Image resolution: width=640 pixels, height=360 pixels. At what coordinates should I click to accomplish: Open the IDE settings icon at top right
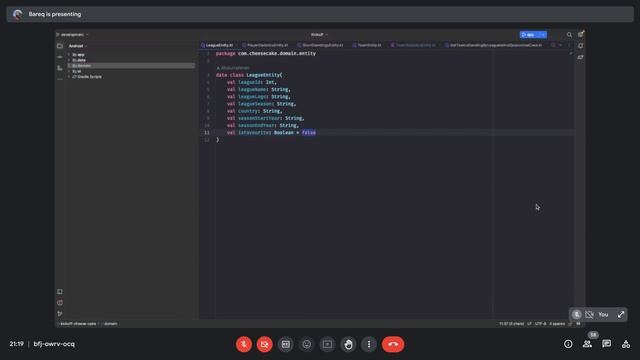coord(580,34)
